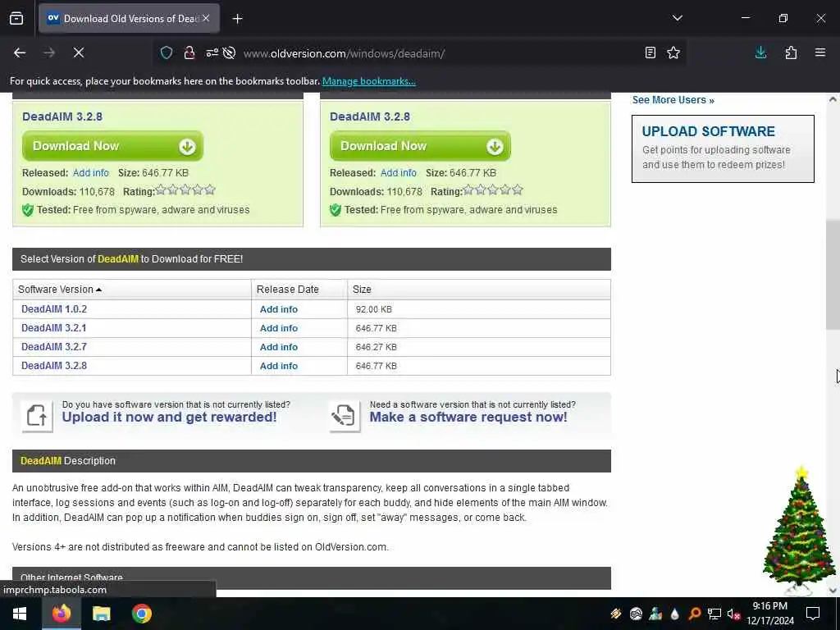Open Firefox View at the tab strip start

click(16, 18)
